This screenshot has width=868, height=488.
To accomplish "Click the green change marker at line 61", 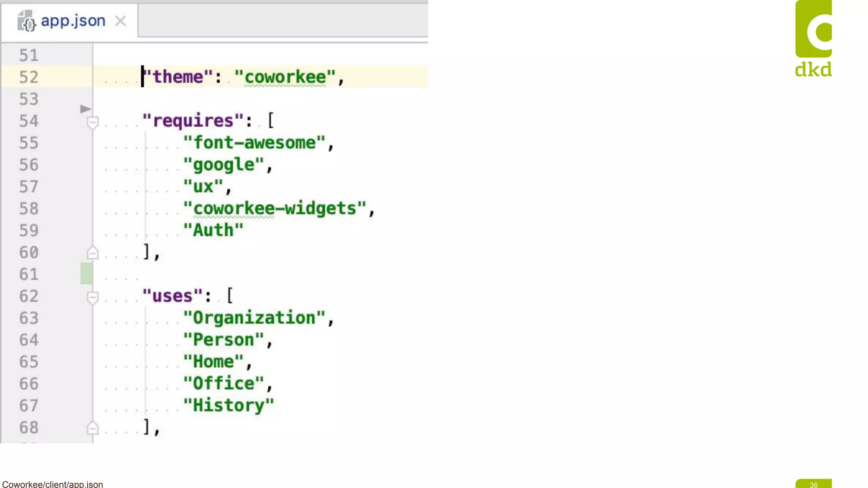I will (x=86, y=273).
